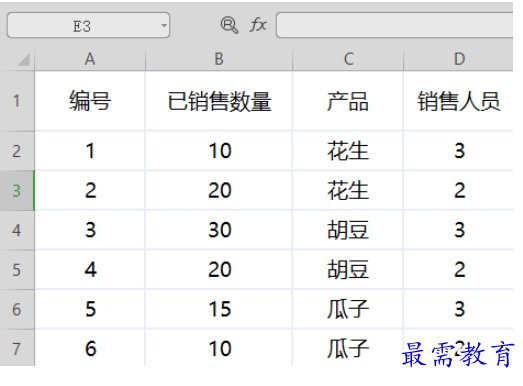This screenshot has height=386, width=523.
Task: Select column B header
Action: pyautogui.click(x=219, y=60)
